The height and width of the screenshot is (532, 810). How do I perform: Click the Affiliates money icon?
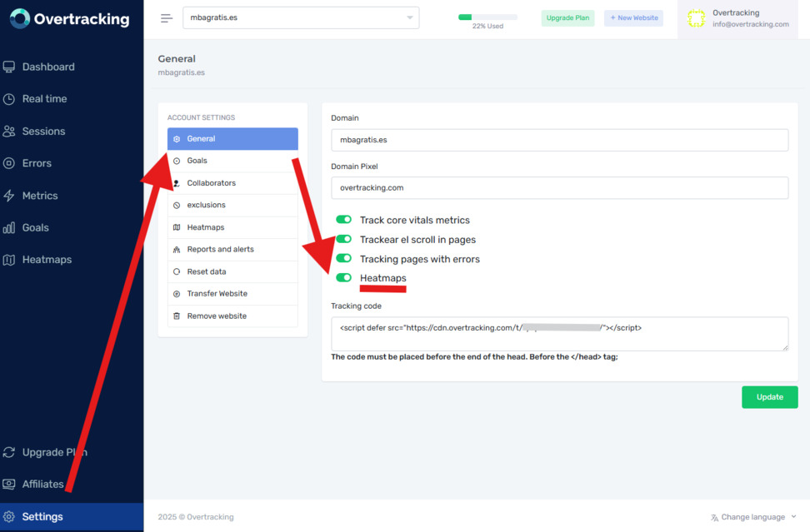9,484
